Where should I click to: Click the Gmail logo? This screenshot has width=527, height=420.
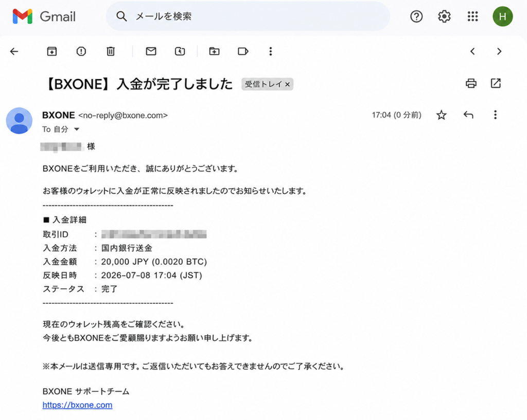tap(44, 16)
